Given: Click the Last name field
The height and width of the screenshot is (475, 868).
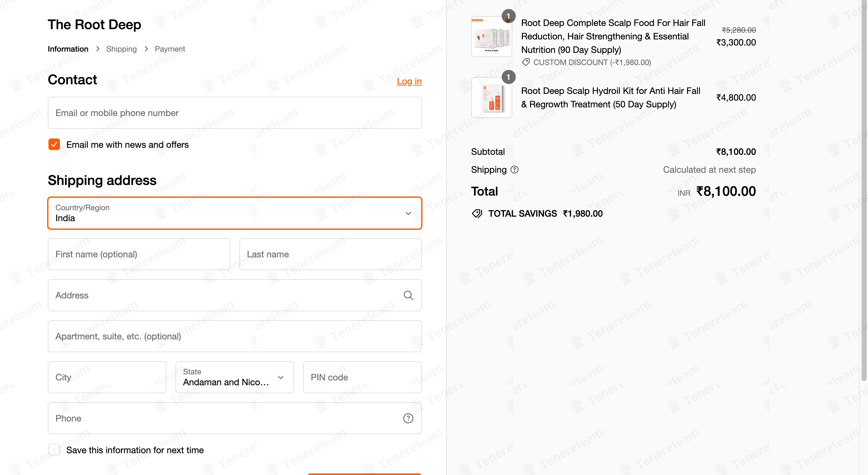Looking at the screenshot, I should pyautogui.click(x=330, y=254).
